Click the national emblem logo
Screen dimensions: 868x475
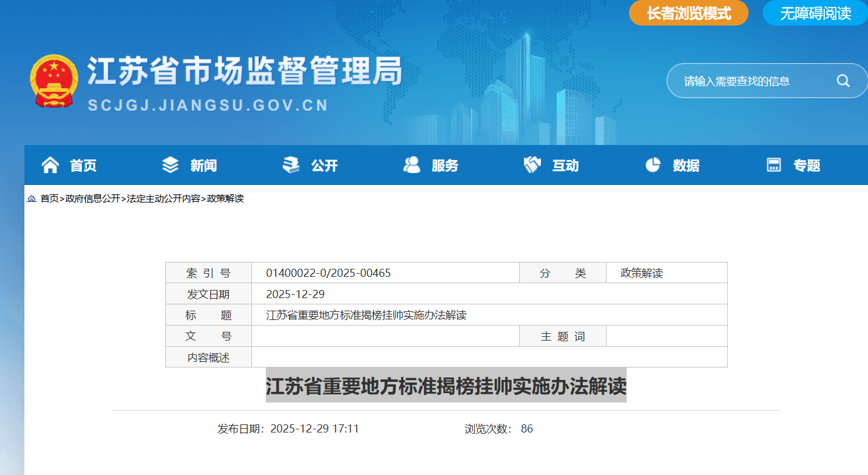[x=54, y=81]
